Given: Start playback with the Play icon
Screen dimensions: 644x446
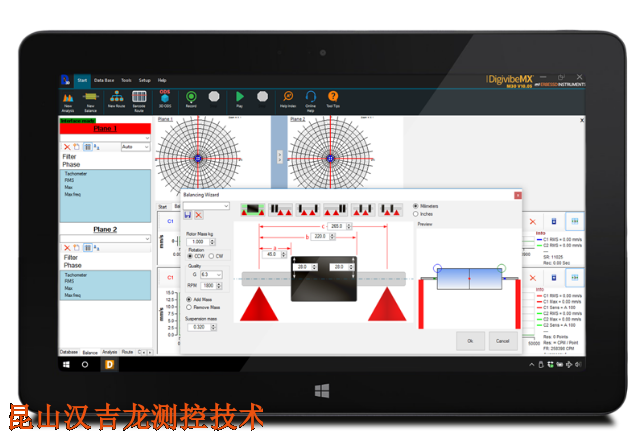Looking at the screenshot, I should point(240,98).
